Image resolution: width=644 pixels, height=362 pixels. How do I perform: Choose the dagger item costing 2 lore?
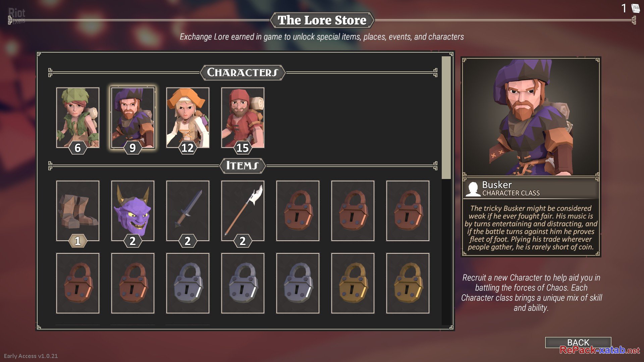tap(188, 211)
